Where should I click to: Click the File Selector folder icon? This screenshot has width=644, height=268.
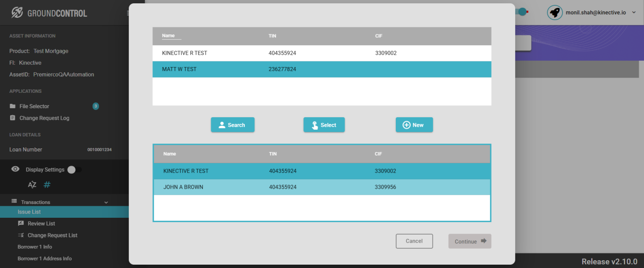pos(13,106)
